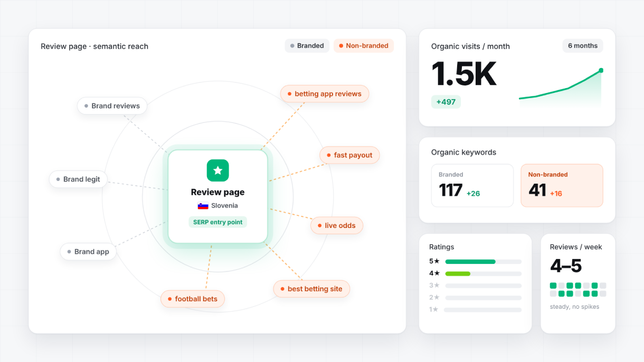Image resolution: width=644 pixels, height=362 pixels.
Task: Select the football bets keyword chip
Action: [x=193, y=299]
